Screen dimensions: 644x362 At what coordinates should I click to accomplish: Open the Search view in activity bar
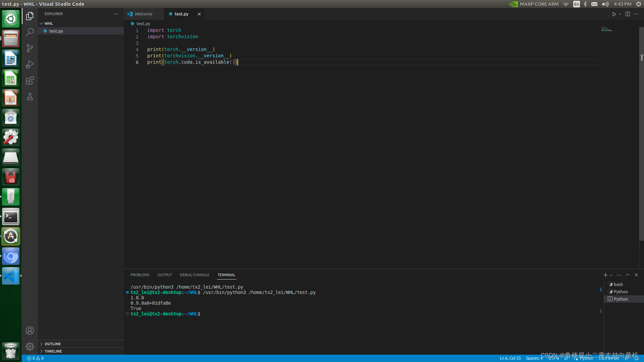30,32
